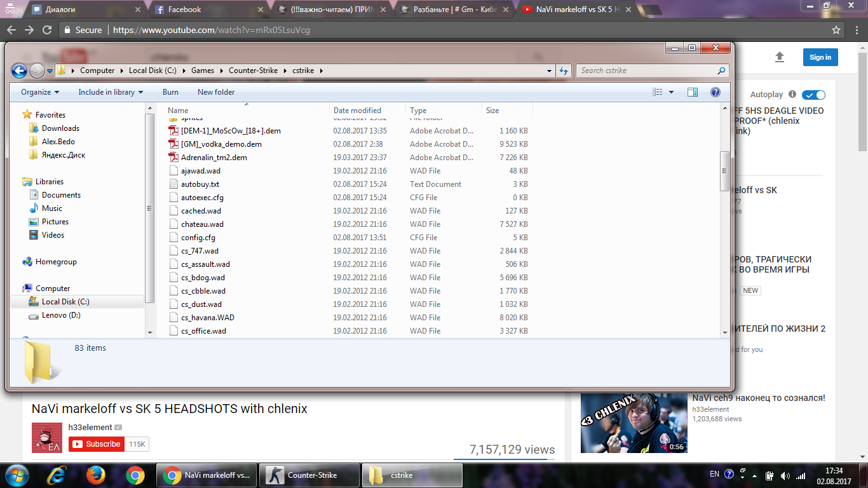
Task: Refresh the cstrike folder view
Action: coord(564,71)
